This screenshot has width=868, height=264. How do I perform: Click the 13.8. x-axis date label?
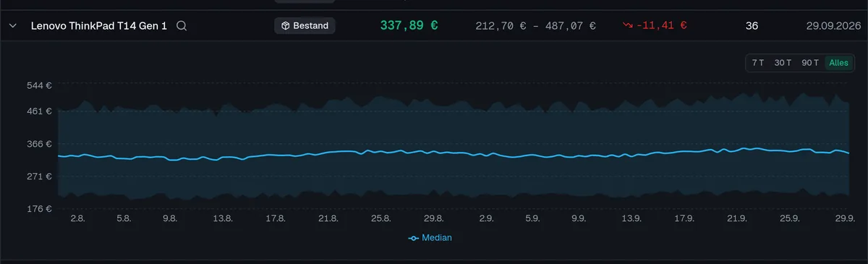click(223, 218)
